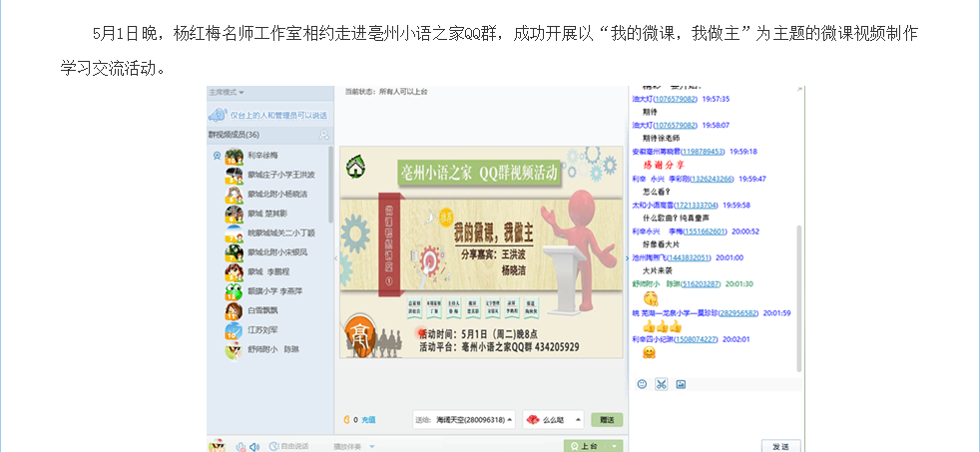Open QQ number link 1443832051

tap(689, 257)
